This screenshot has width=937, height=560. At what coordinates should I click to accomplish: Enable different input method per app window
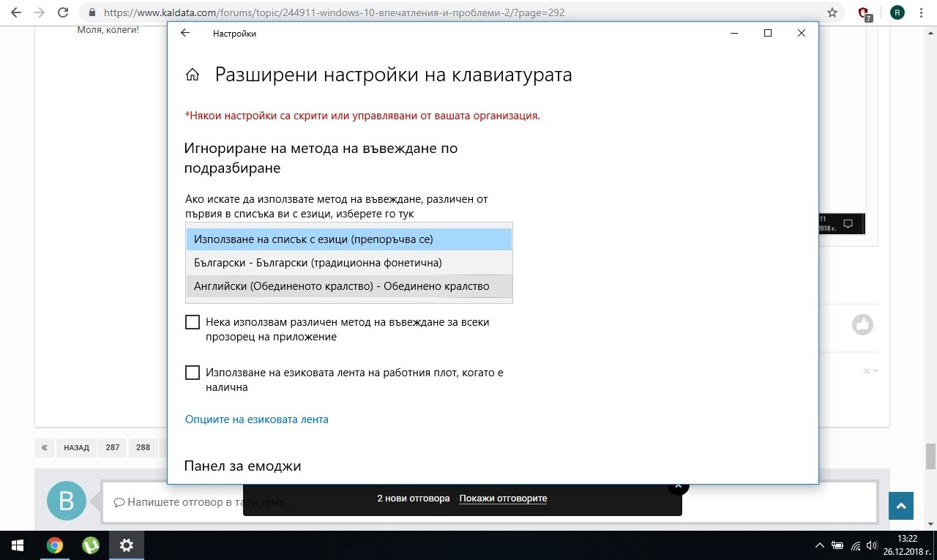coord(193,322)
